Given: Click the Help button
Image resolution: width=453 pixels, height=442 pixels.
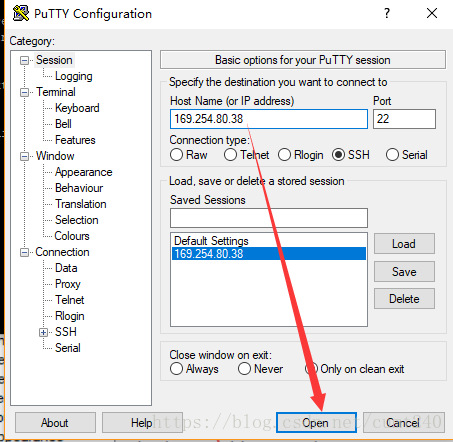Looking at the screenshot, I should coord(142,423).
